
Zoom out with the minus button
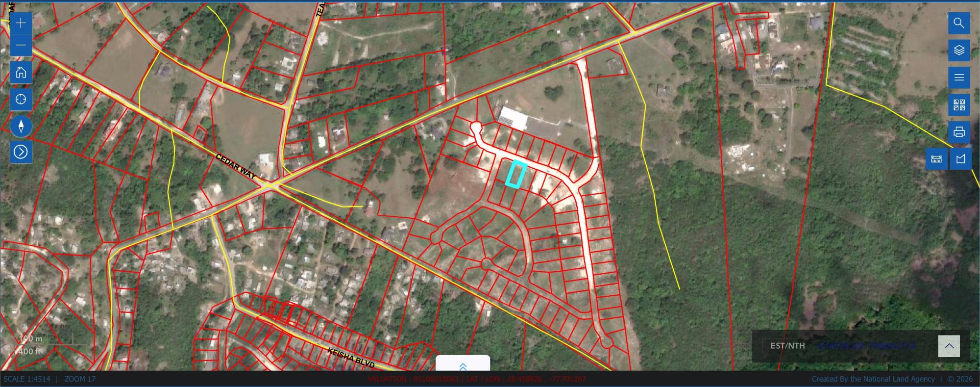point(21,46)
